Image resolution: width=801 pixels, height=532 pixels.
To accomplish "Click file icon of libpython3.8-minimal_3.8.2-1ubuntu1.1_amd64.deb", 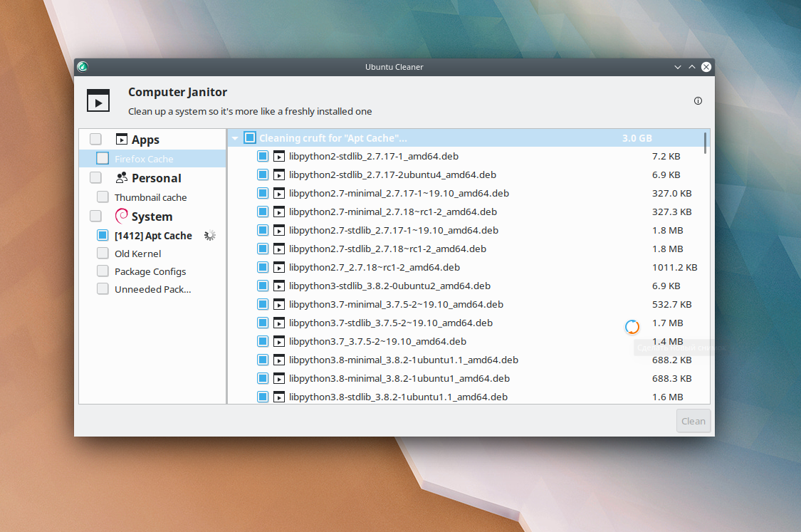I will point(279,360).
